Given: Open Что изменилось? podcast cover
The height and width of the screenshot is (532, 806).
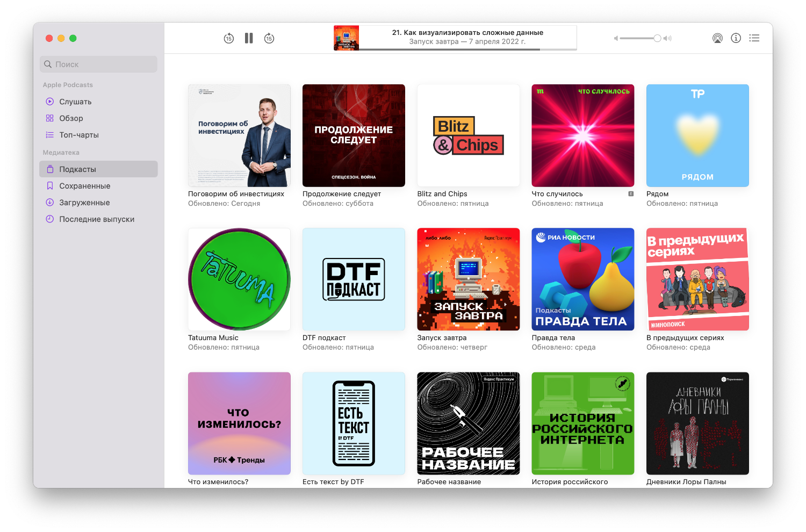Looking at the screenshot, I should (239, 423).
